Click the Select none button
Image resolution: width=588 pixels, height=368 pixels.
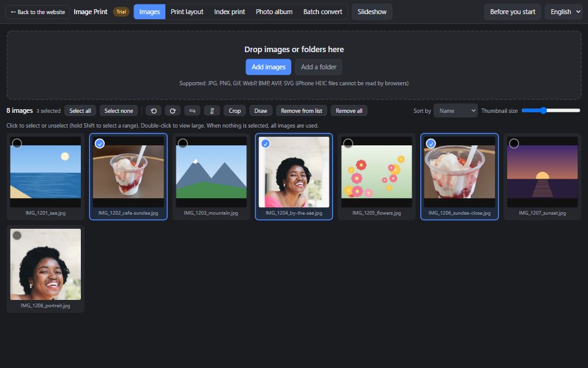118,111
